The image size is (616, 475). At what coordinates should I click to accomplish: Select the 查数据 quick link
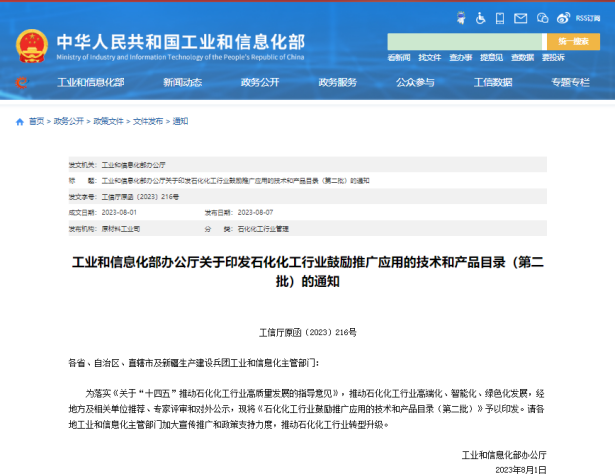click(522, 58)
